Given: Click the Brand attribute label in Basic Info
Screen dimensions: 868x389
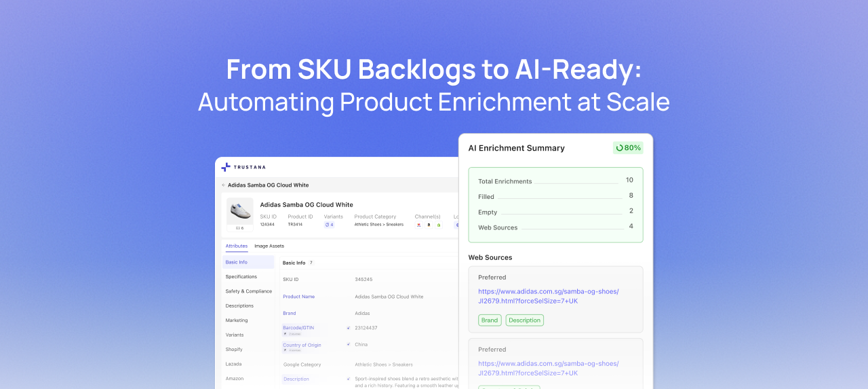Looking at the screenshot, I should [x=290, y=313].
